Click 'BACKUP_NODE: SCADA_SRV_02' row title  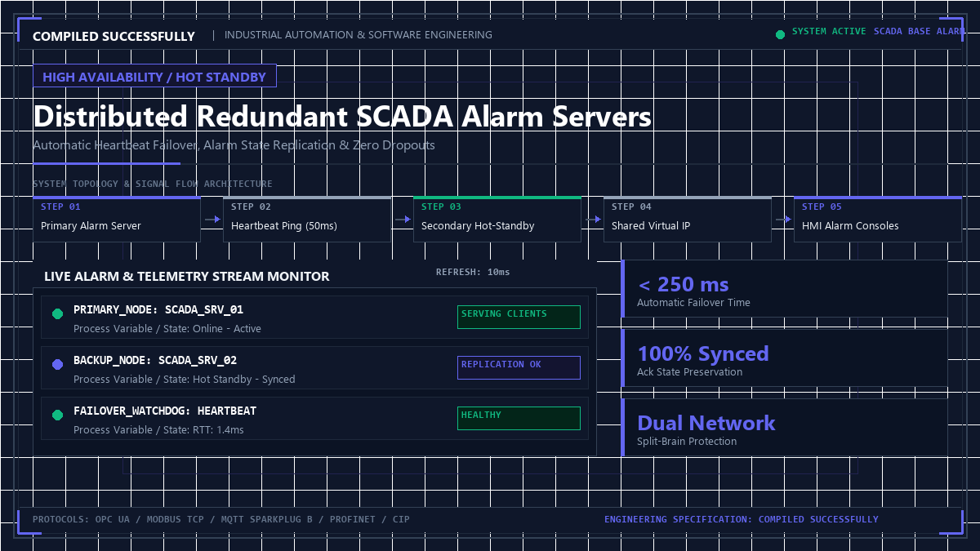pyautogui.click(x=155, y=361)
